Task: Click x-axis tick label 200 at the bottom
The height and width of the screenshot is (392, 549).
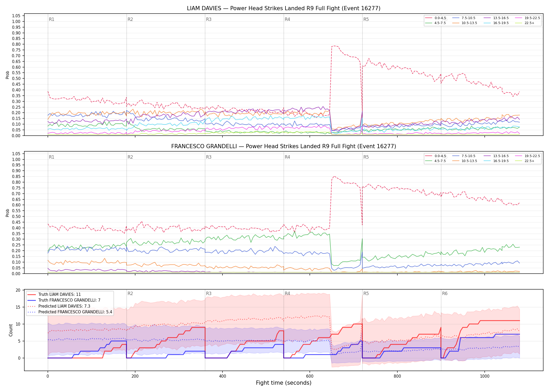Action: (x=135, y=376)
